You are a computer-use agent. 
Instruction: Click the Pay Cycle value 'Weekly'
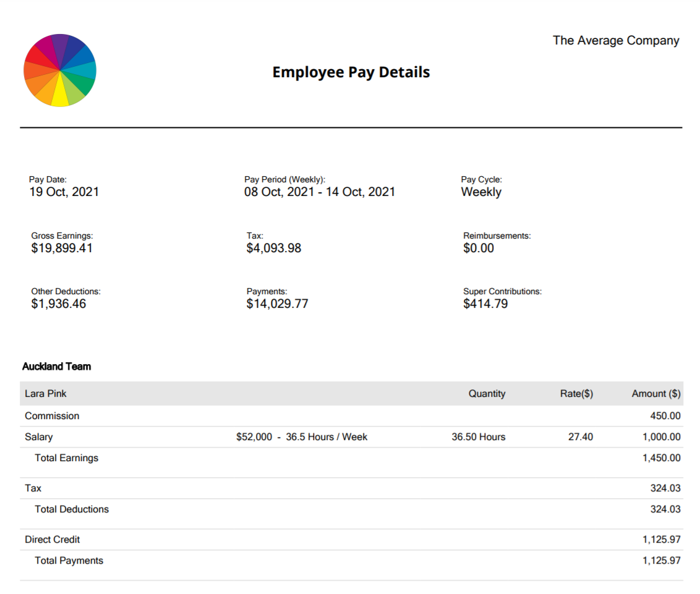click(481, 192)
